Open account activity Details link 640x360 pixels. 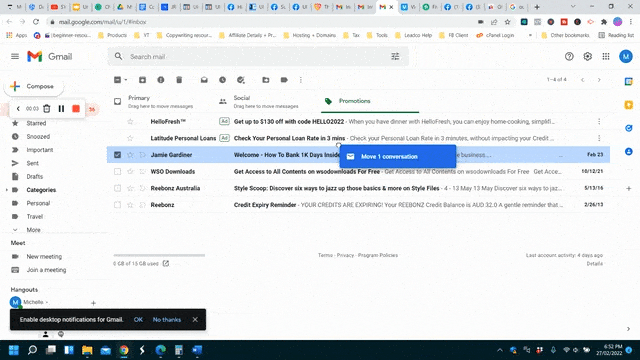(595, 264)
